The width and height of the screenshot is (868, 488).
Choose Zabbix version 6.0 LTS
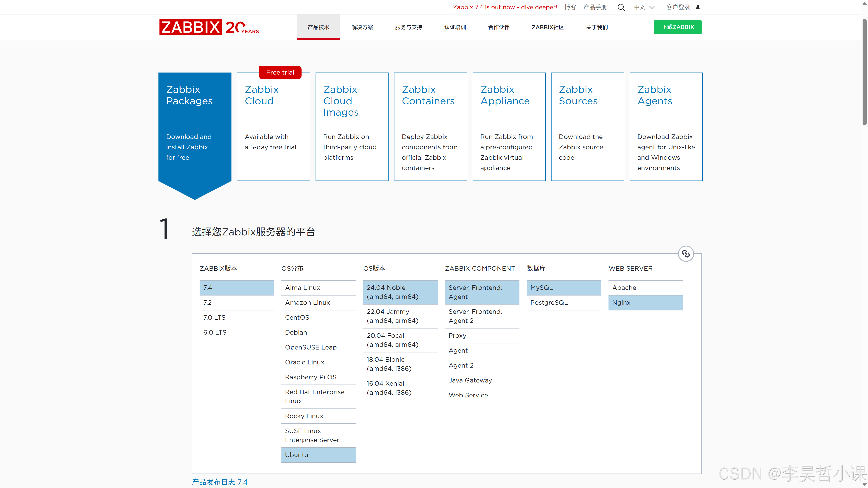pos(236,332)
